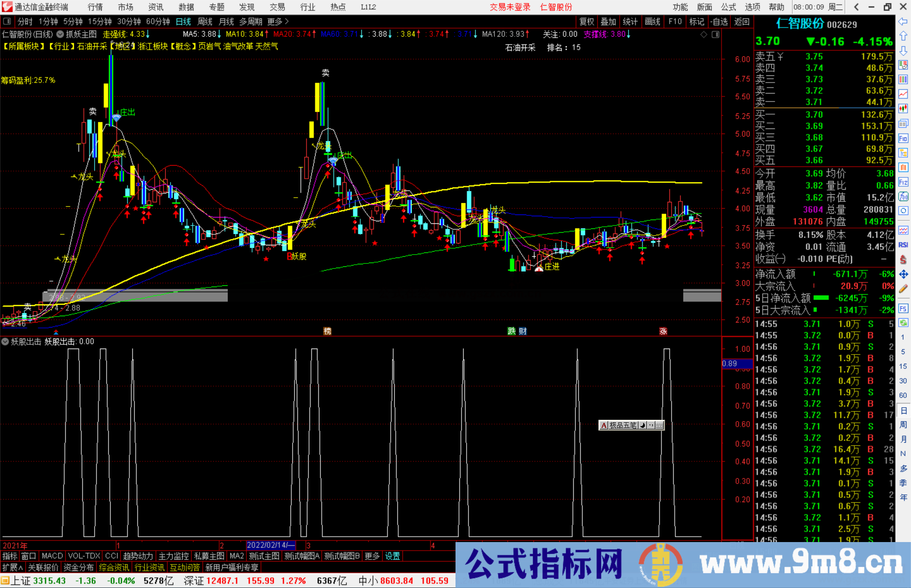Click the 设置 button in indicator tab bar
The image size is (911, 588).
[393, 556]
